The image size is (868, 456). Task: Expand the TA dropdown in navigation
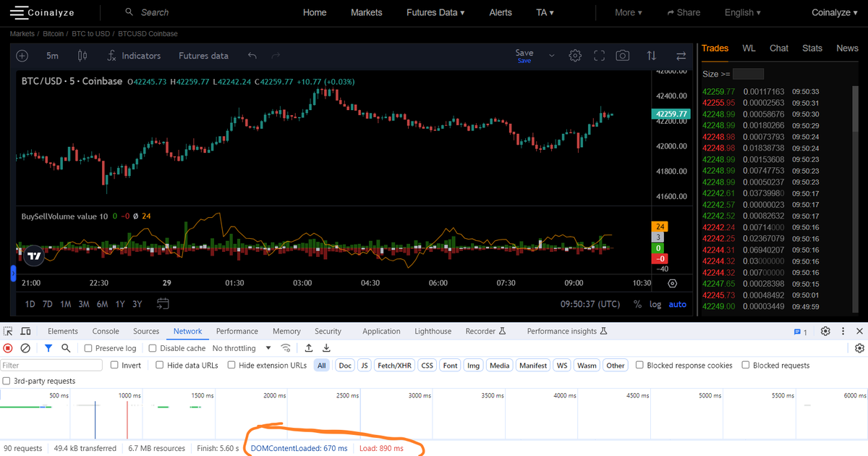[x=545, y=12]
